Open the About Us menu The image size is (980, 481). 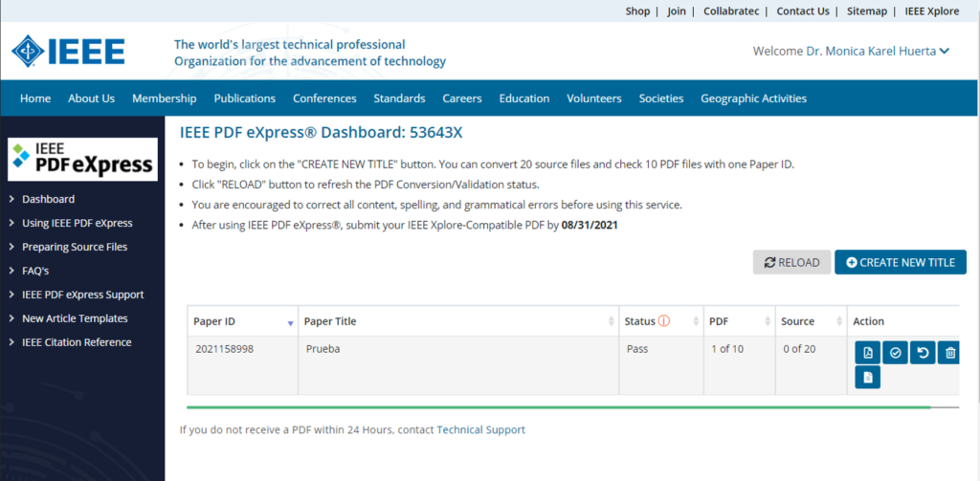tap(91, 98)
